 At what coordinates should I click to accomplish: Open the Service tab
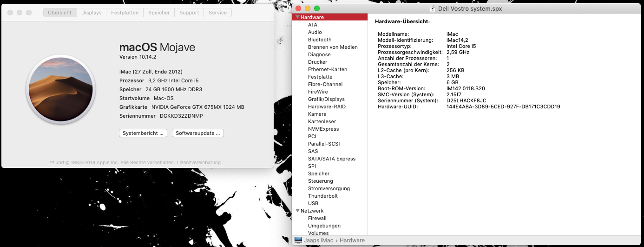point(217,13)
